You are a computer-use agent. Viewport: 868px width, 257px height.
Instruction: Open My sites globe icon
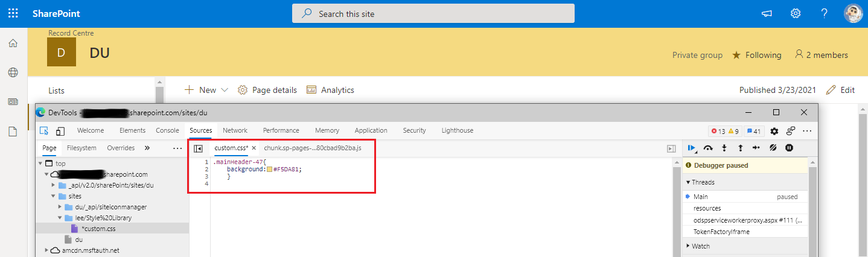(x=13, y=72)
